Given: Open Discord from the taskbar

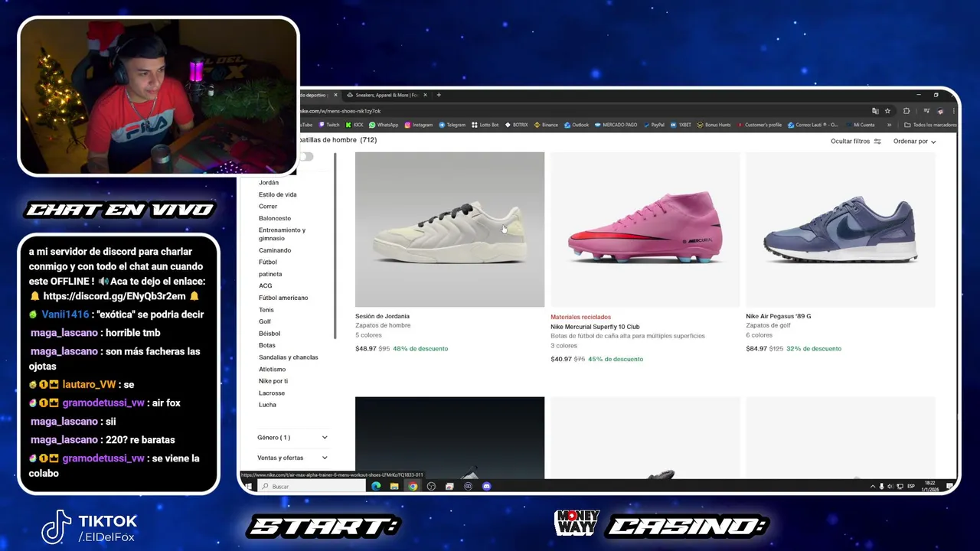Looking at the screenshot, I should [x=486, y=486].
